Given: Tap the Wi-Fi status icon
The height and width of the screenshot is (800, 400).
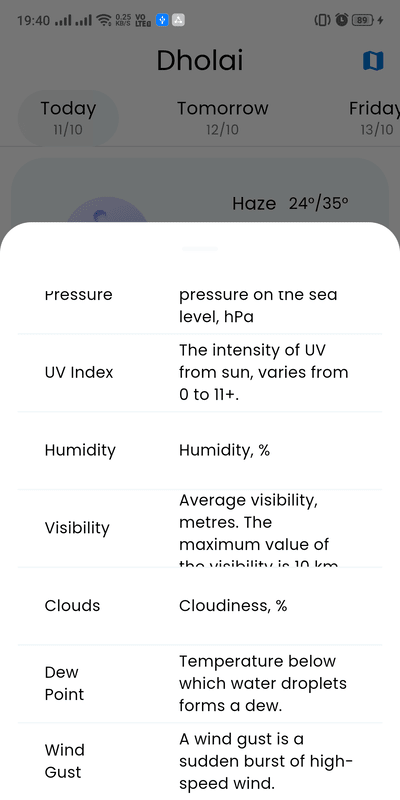Looking at the screenshot, I should click(x=104, y=20).
